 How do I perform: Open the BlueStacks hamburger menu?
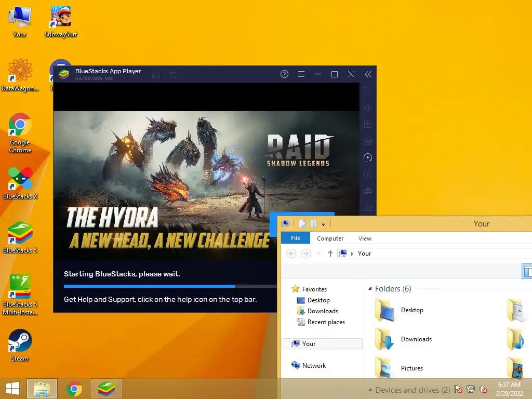301,74
